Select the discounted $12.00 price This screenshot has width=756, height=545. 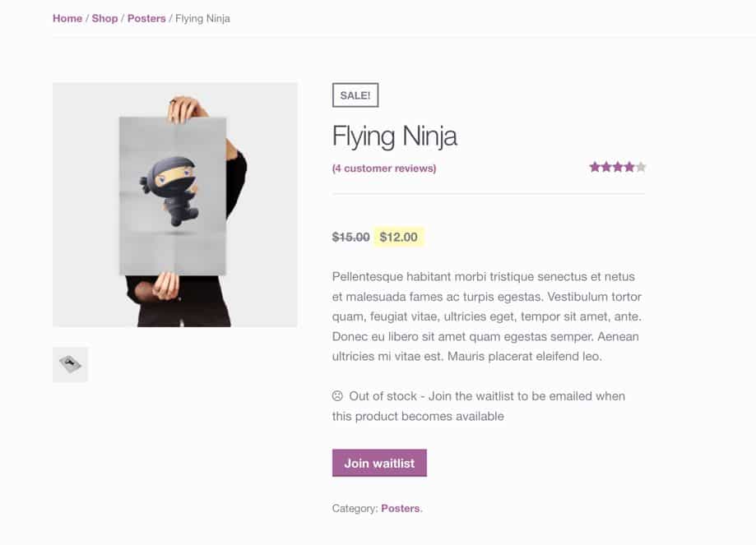click(x=398, y=237)
